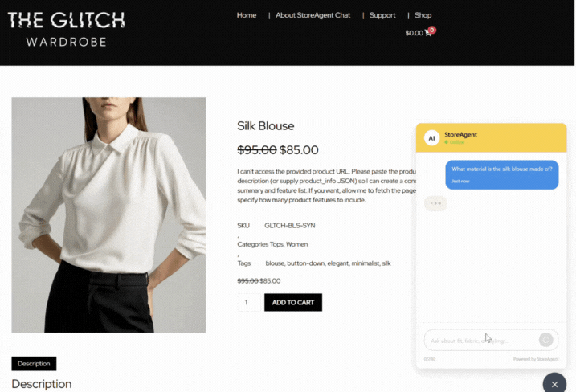Open the Women category link
The height and width of the screenshot is (392, 576).
click(296, 244)
